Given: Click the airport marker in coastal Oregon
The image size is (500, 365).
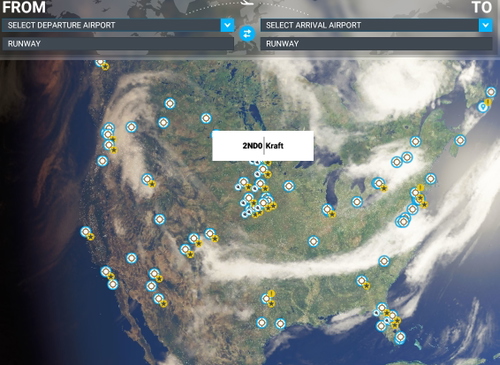Looking at the screenshot, I should pyautogui.click(x=102, y=161).
